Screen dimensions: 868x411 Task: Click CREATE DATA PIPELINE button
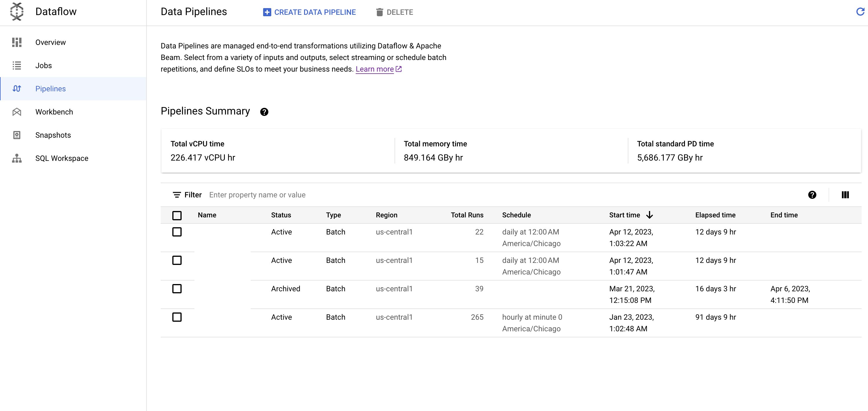pyautogui.click(x=309, y=12)
